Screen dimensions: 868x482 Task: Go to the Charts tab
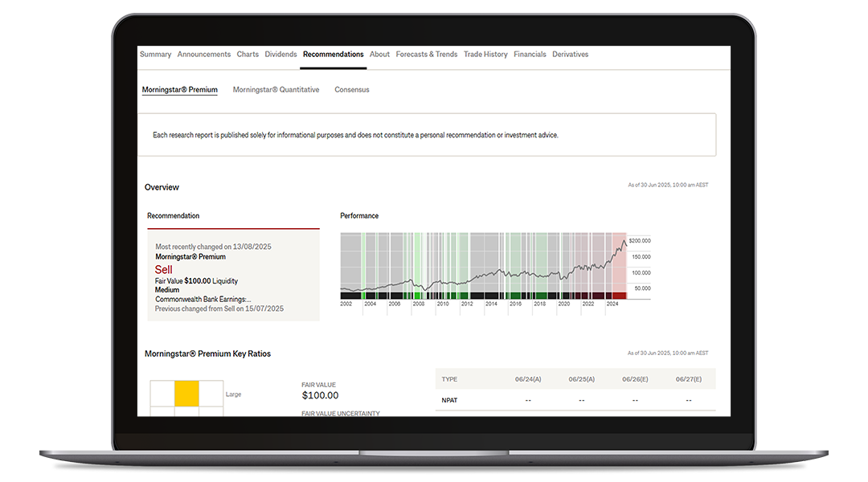pyautogui.click(x=248, y=55)
